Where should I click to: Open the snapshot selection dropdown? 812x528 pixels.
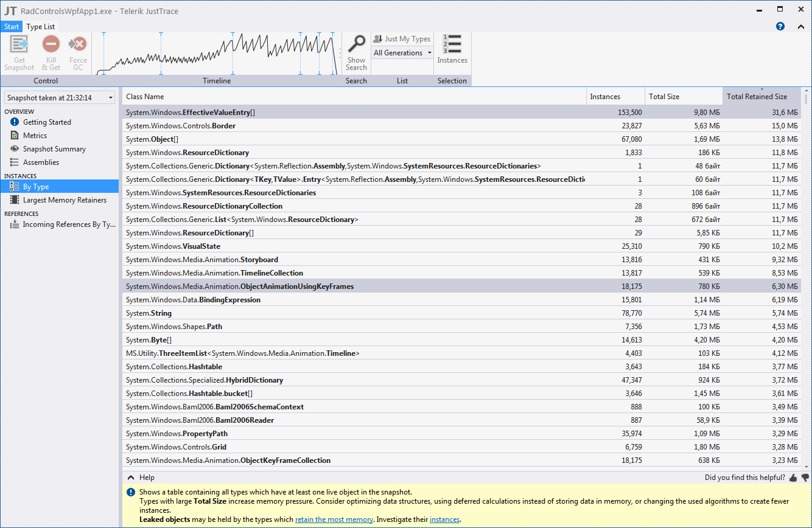59,97
